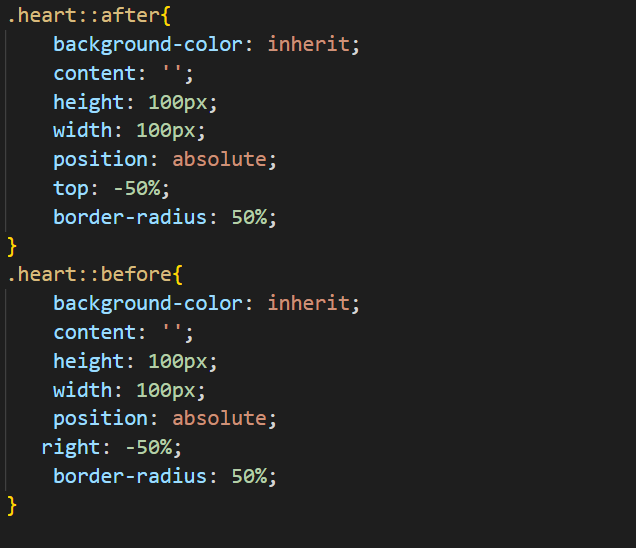
Task: Click the inherit value in the ::after rule
Action: (x=308, y=45)
